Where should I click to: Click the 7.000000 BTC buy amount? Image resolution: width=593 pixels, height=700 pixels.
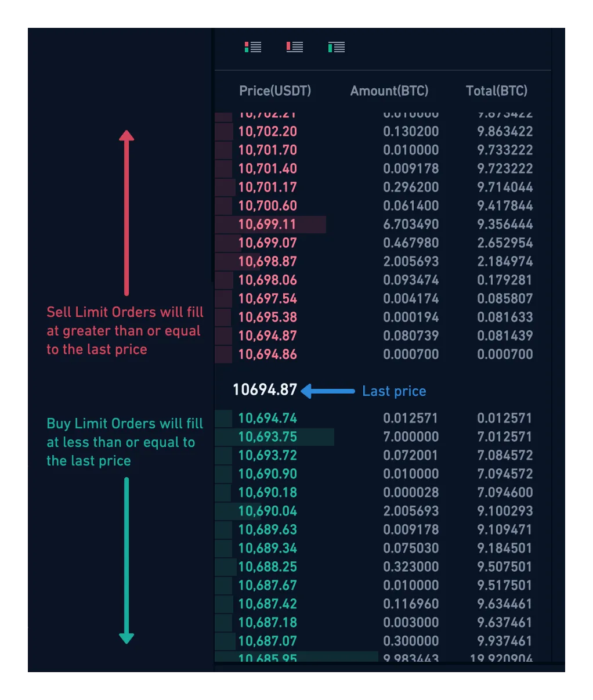411,437
